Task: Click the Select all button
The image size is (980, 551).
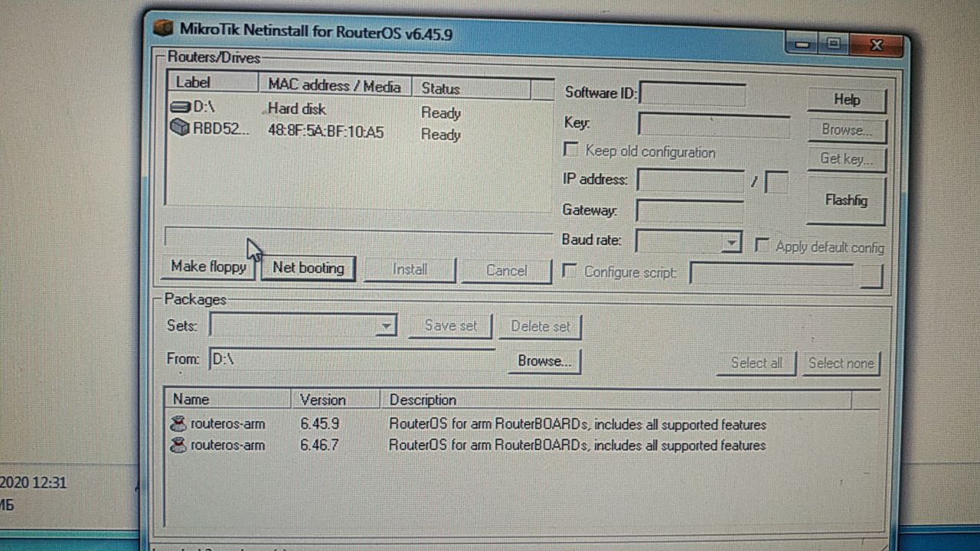Action: tap(756, 364)
